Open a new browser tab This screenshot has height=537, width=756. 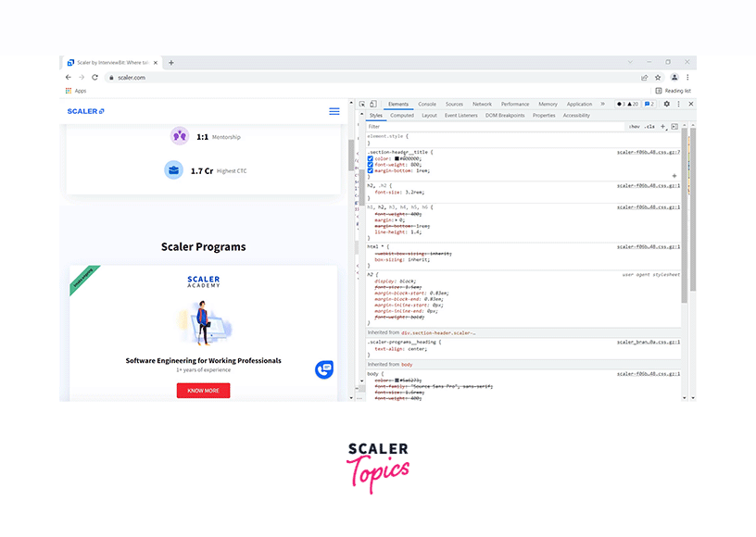(171, 63)
